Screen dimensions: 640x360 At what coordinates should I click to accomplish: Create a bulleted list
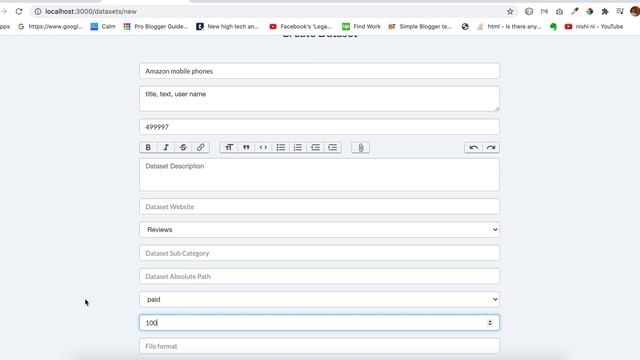point(280,147)
